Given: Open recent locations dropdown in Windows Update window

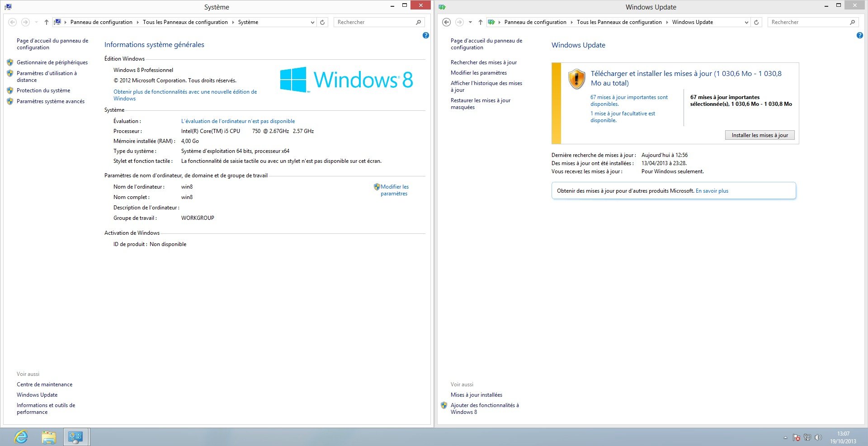Looking at the screenshot, I should point(470,22).
